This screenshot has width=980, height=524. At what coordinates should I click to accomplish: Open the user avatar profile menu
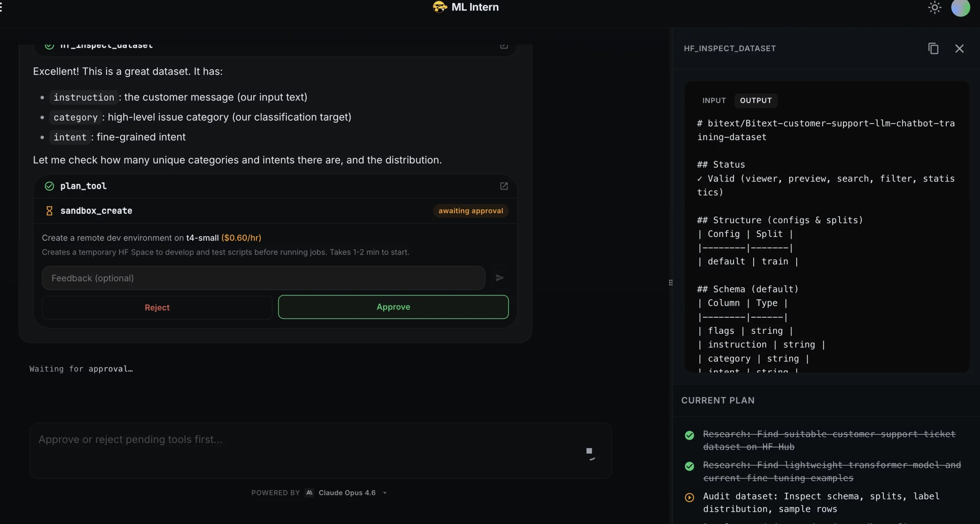tap(960, 7)
